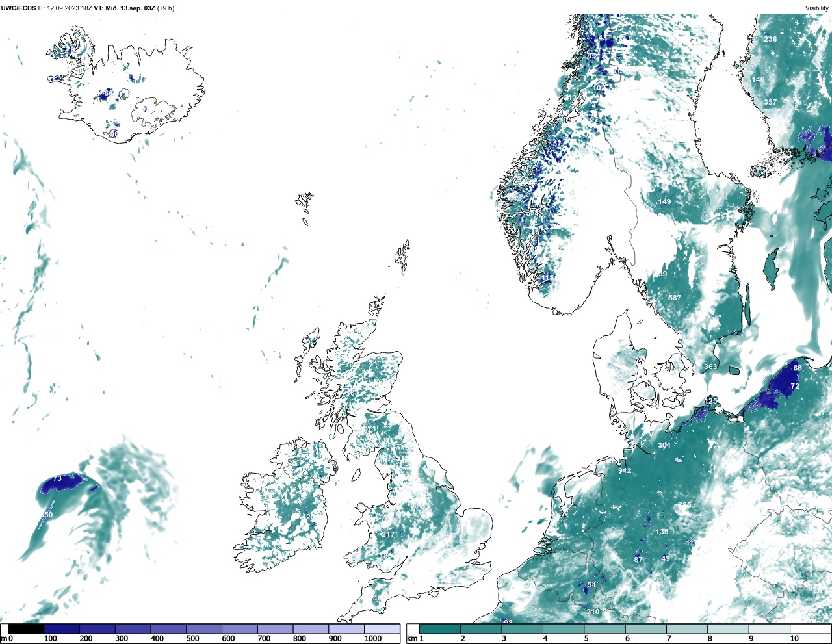Screen dimensions: 832x644
Task: Click the '363' value near southern Sweden
Action: pyautogui.click(x=711, y=367)
